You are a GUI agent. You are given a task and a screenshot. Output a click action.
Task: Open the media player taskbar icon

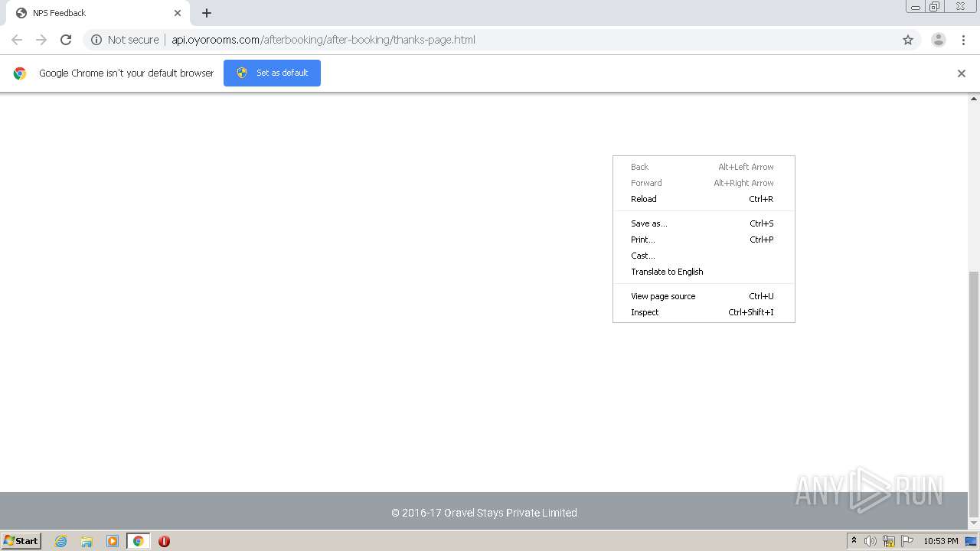(113, 541)
